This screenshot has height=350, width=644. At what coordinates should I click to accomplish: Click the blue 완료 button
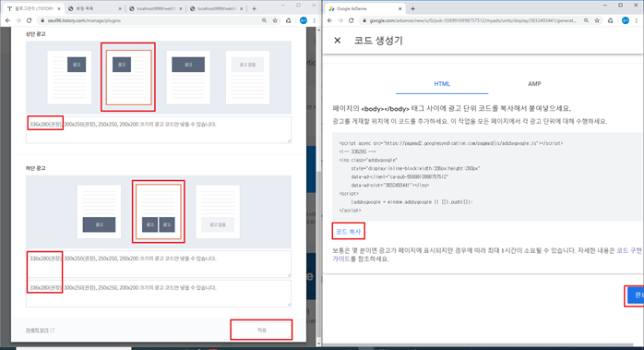636,295
